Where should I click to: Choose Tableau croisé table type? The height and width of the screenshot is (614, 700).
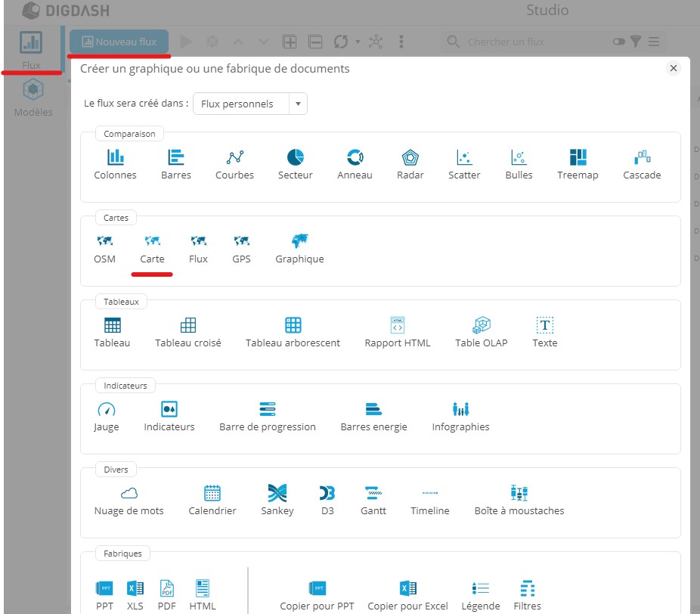[x=188, y=333]
